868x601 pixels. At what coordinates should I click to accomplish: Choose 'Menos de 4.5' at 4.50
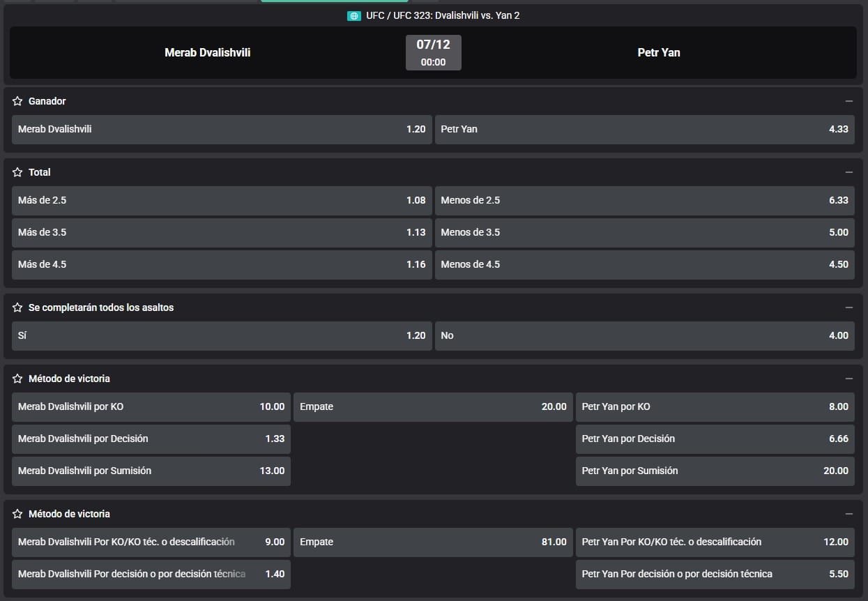(644, 265)
